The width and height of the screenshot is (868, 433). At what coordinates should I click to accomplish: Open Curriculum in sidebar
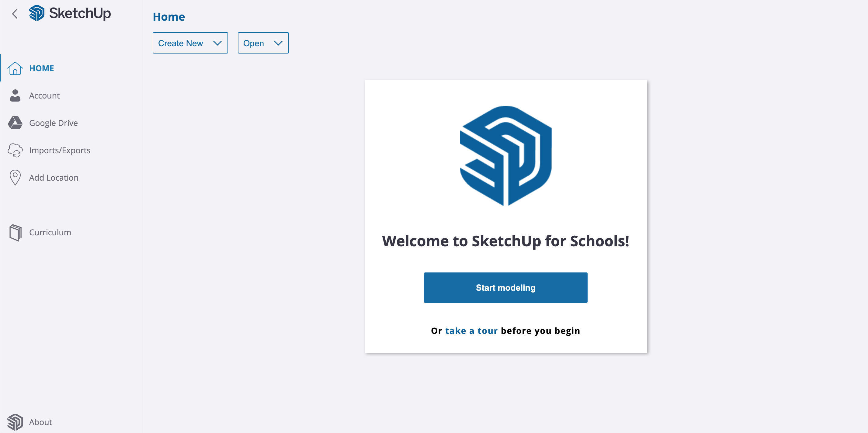point(71,233)
